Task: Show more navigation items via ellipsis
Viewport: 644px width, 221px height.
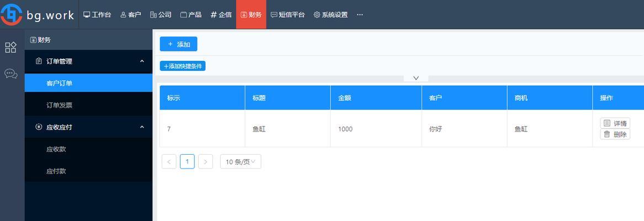Action: 360,14
